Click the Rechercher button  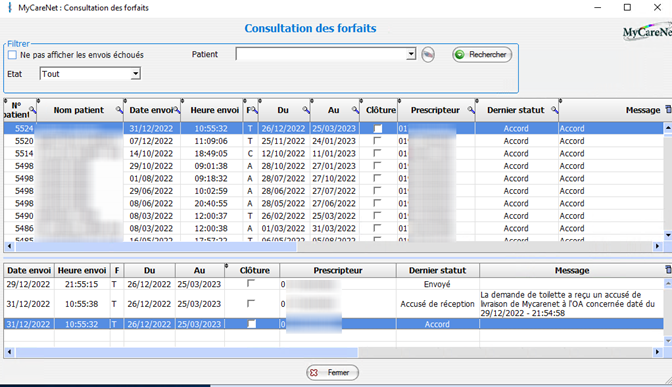point(482,54)
